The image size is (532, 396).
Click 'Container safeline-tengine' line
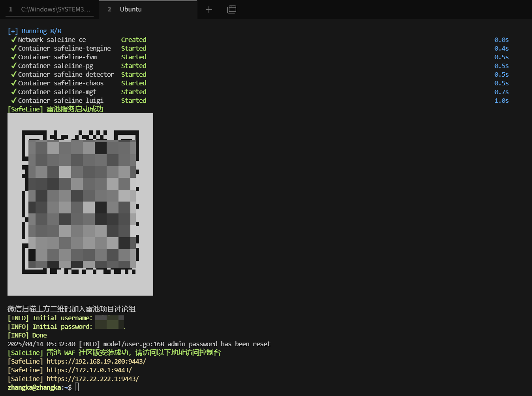coord(64,48)
